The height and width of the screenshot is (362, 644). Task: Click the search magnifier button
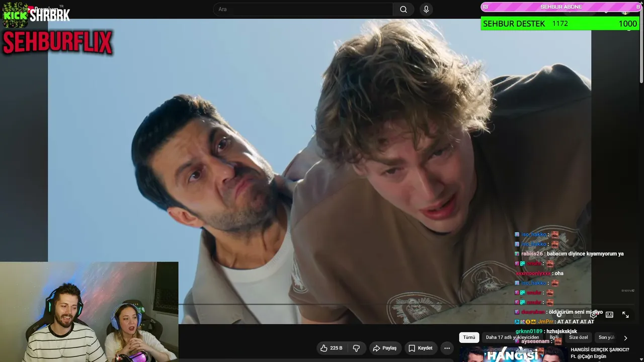[404, 10]
